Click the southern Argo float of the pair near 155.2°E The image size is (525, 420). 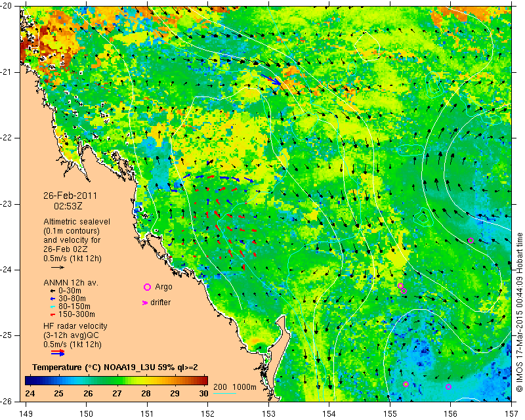pos(404,291)
